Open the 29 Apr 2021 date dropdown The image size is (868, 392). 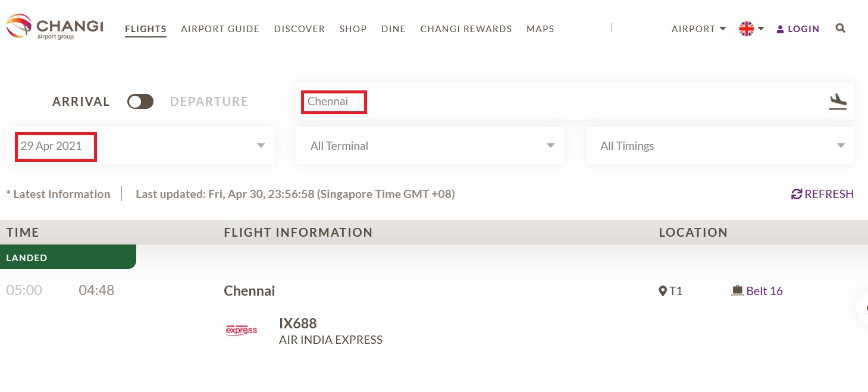tap(140, 146)
